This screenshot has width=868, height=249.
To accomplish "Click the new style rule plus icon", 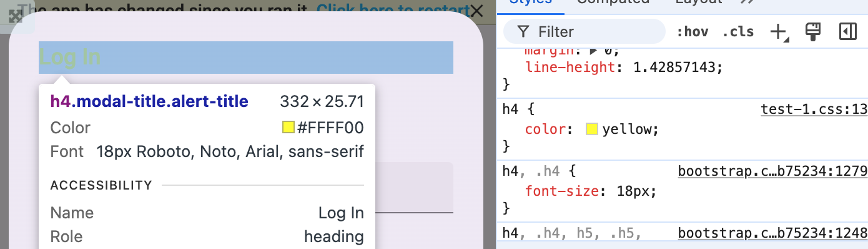I will click(x=779, y=32).
